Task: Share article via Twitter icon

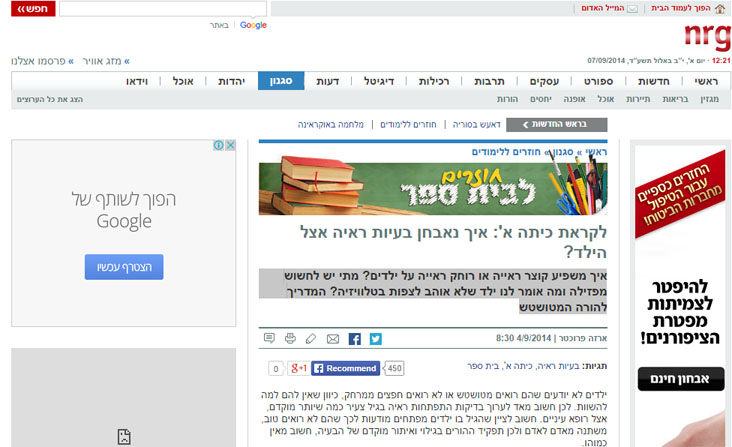Action: 376,339
